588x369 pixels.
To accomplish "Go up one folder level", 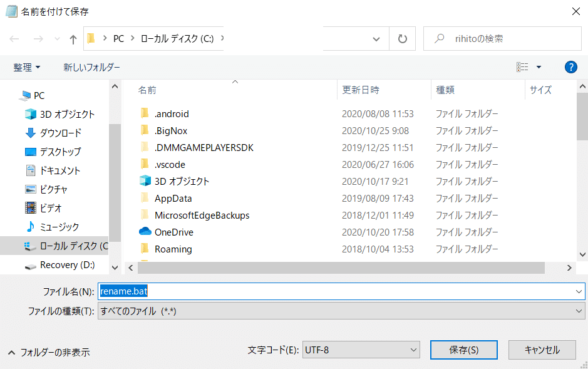I will tap(73, 39).
